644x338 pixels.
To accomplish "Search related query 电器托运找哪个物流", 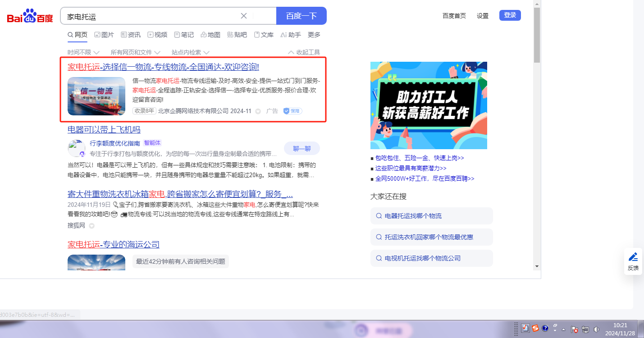I will 432,216.
